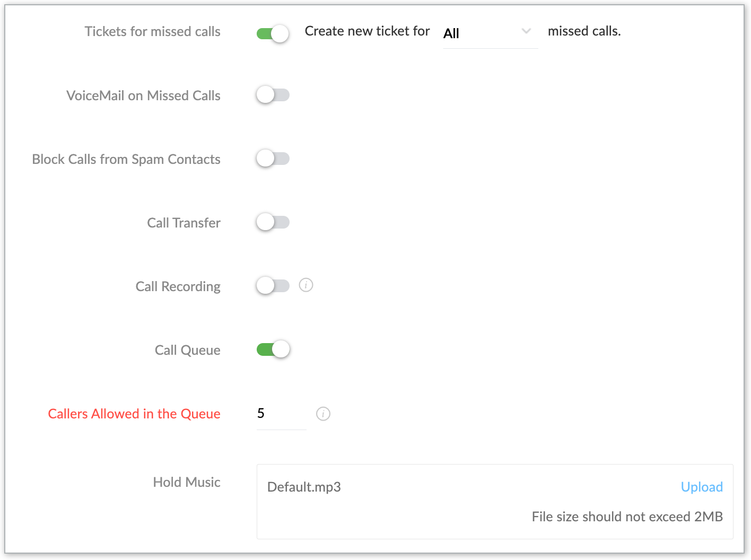The width and height of the screenshot is (751, 560).
Task: Click the 'Call Recording' label text
Action: [178, 286]
